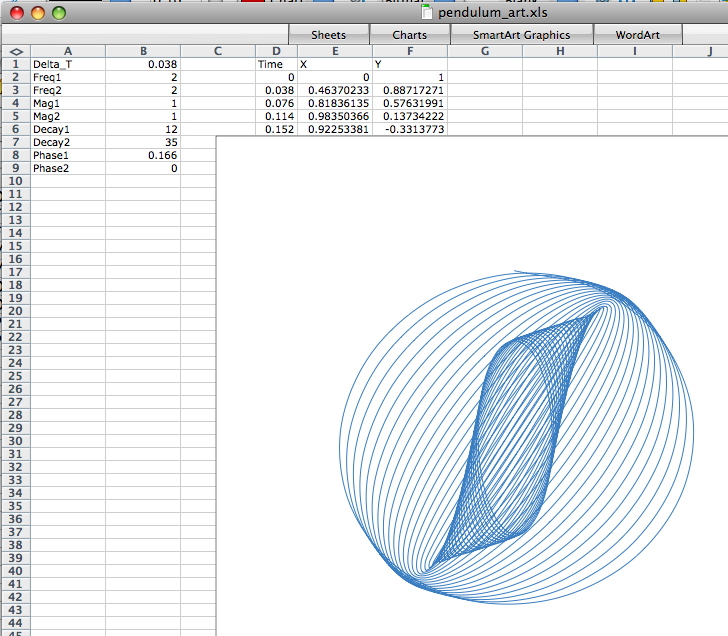The height and width of the screenshot is (636, 728).
Task: Select the Decay2 value 35
Action: tap(143, 142)
